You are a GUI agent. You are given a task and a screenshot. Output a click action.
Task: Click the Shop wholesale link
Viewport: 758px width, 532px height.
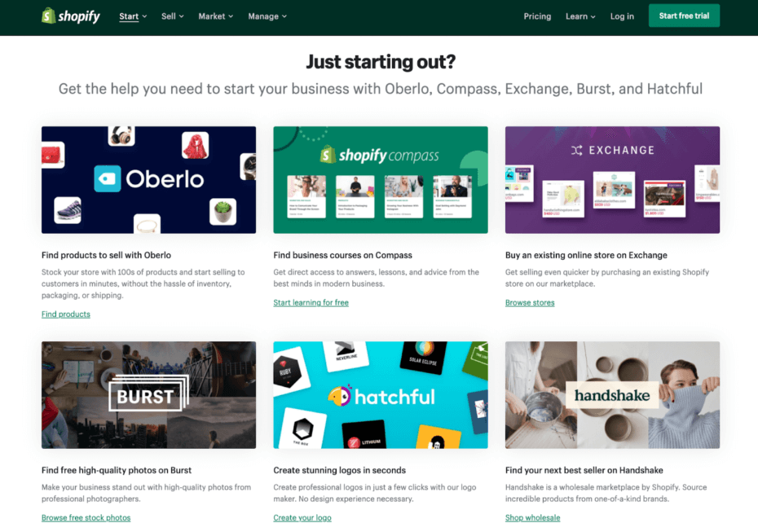point(533,517)
